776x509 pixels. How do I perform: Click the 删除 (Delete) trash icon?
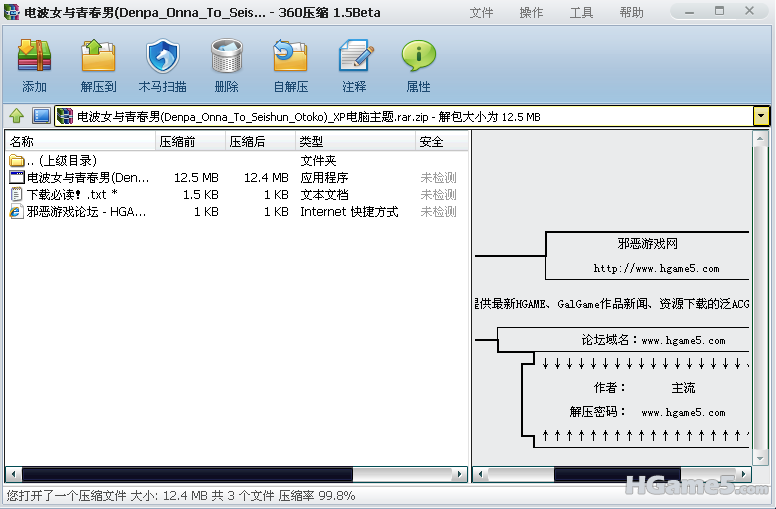pyautogui.click(x=226, y=66)
